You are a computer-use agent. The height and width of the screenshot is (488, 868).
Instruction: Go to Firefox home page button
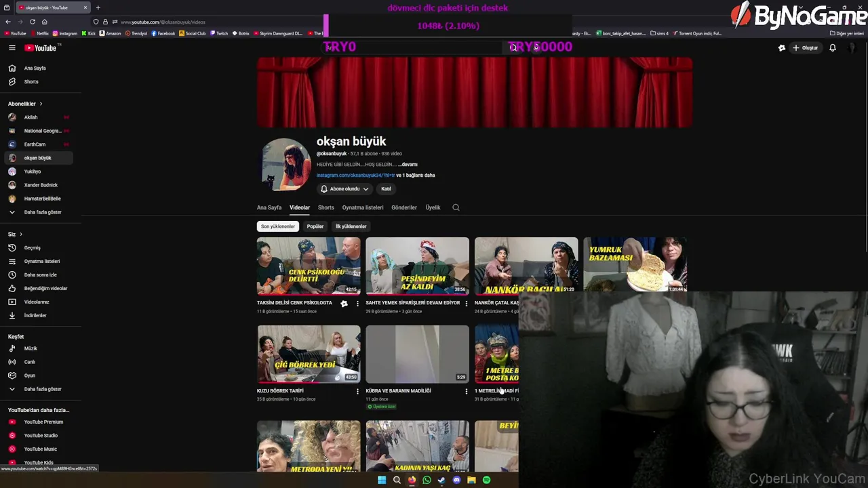point(45,22)
